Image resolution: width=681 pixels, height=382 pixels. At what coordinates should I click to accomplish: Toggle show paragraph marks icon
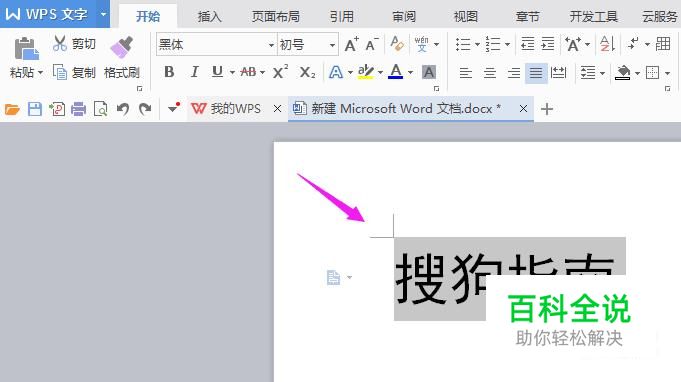click(x=634, y=44)
